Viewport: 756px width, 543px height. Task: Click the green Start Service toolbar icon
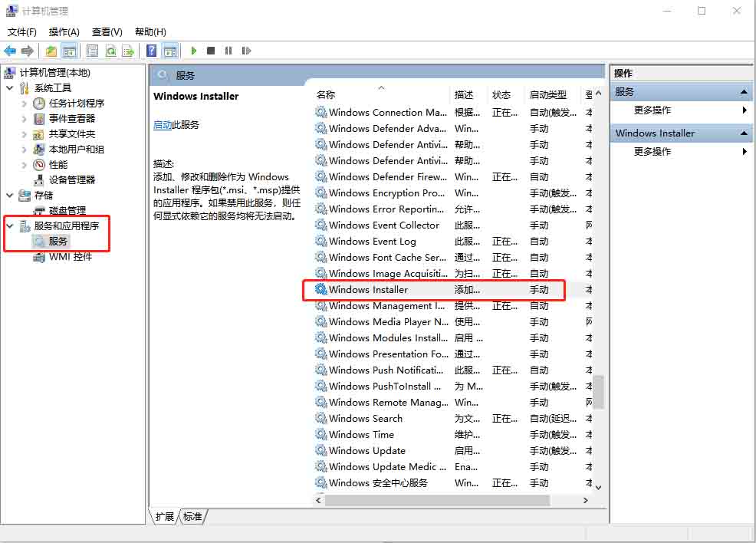click(x=194, y=51)
